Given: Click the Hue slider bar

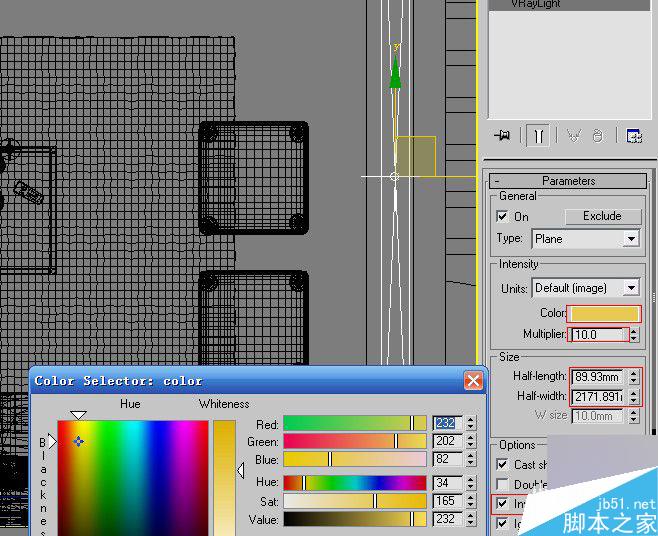Looking at the screenshot, I should 355,483.
